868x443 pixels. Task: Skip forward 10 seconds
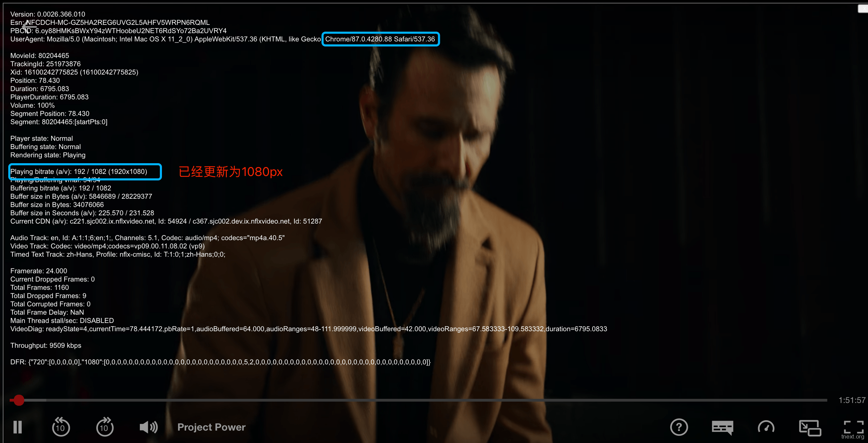(x=105, y=427)
